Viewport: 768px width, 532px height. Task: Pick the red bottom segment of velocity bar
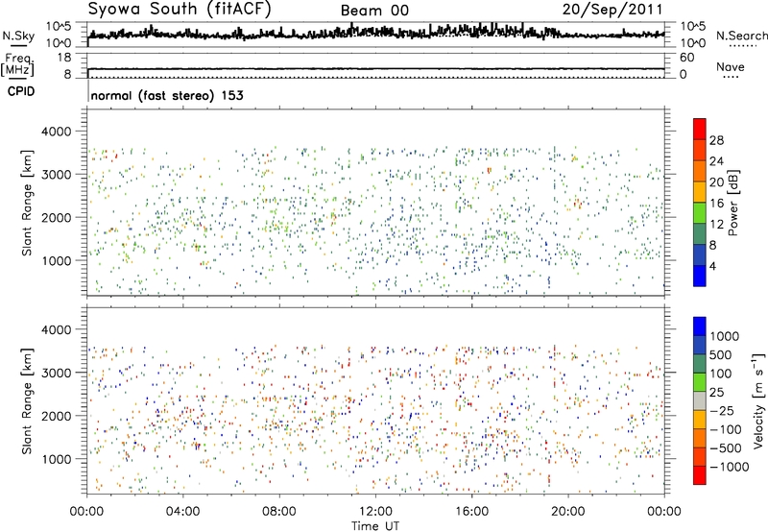pos(700,475)
